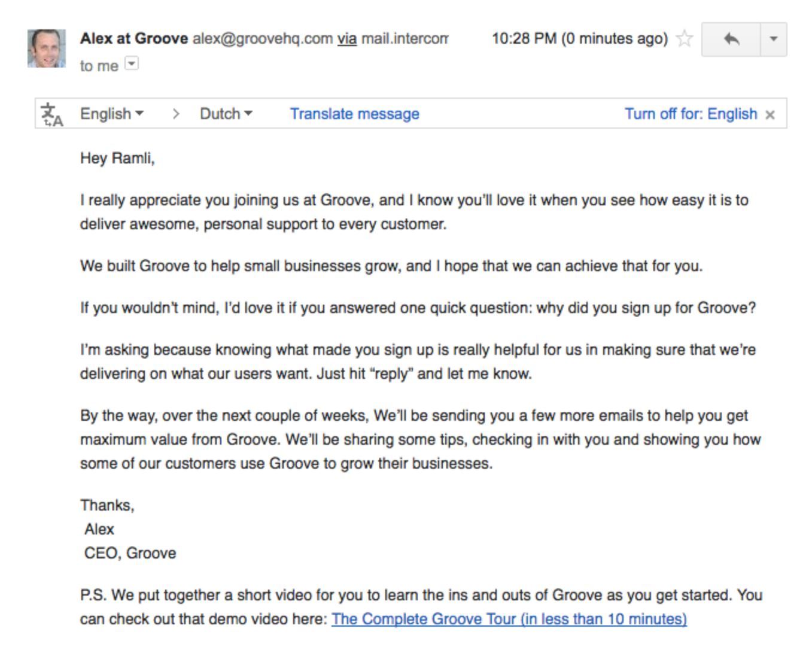The height and width of the screenshot is (647, 812).
Task: Click the "Hey Ramli," greeting line
Action: point(117,159)
